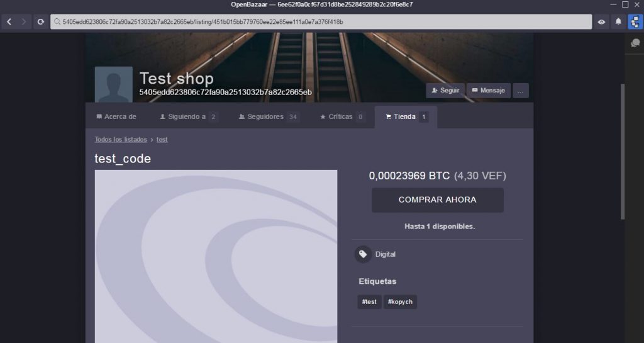Go back with the back arrow
The width and height of the screenshot is (644, 343).
(x=9, y=22)
